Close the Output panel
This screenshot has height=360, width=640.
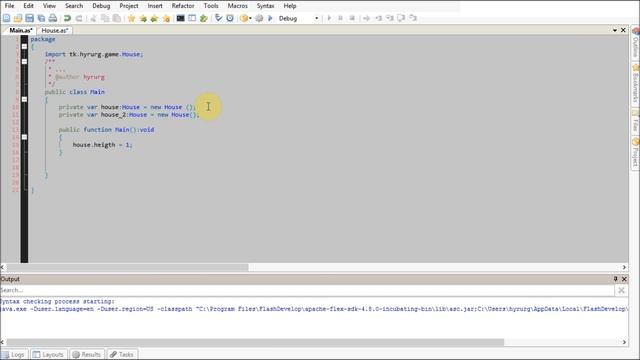pos(624,279)
